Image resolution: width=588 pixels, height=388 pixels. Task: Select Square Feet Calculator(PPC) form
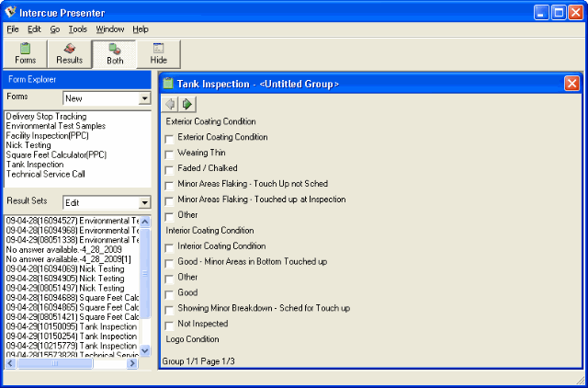[x=56, y=154]
